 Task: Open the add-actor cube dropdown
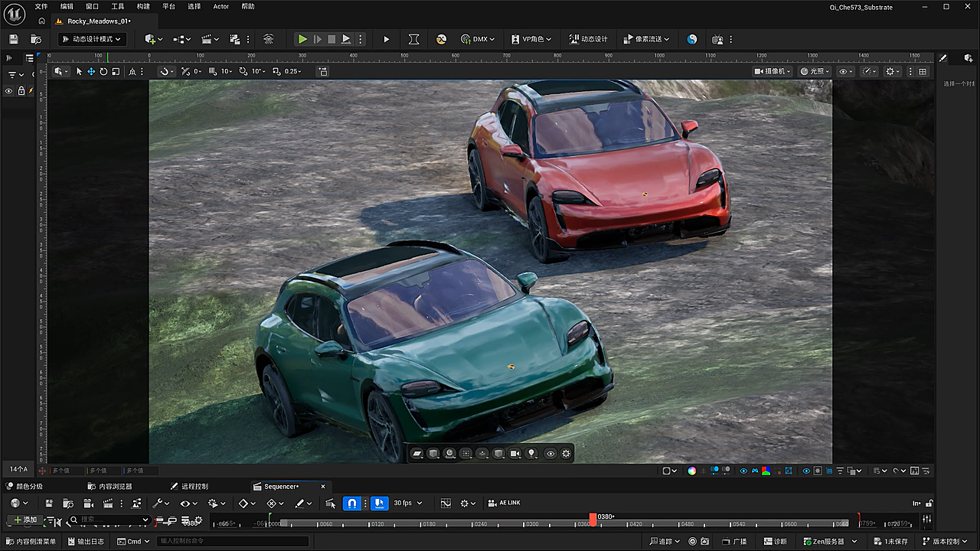coord(152,39)
